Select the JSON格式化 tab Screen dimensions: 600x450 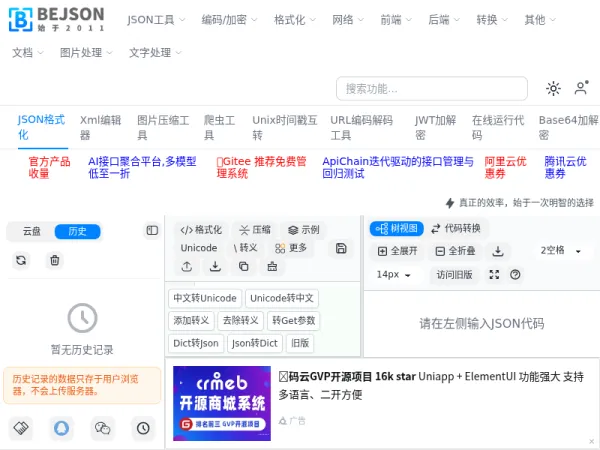[x=42, y=127]
